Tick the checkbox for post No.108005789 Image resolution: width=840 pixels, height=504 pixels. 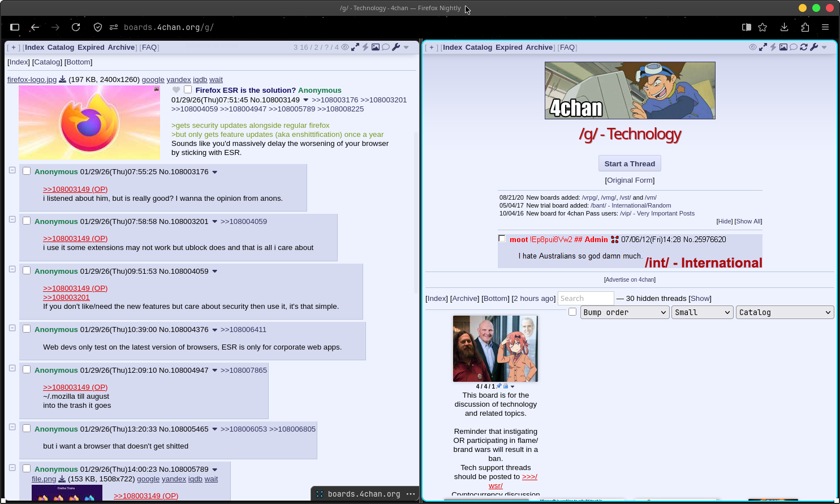click(x=27, y=468)
